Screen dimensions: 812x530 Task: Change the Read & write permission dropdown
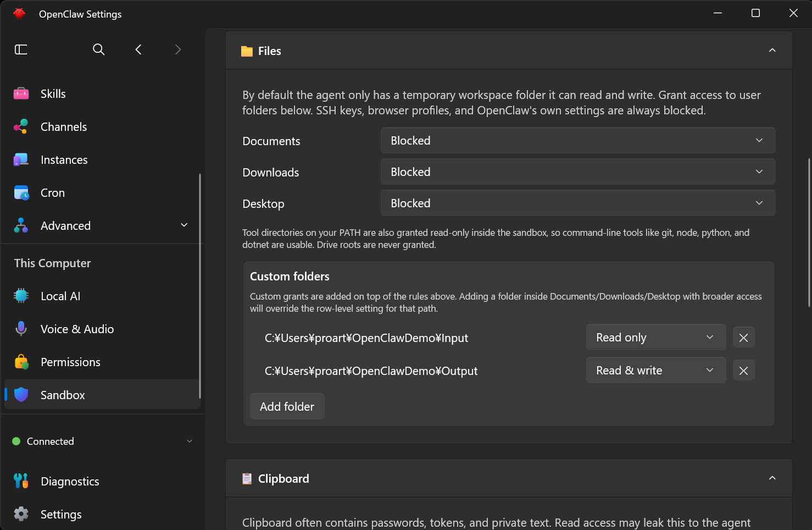click(656, 371)
